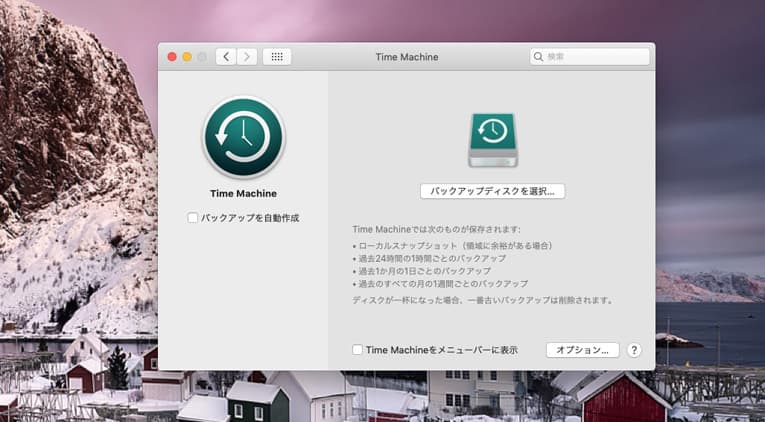Toggle Time Machineをメニューバーに表示 checkbox
This screenshot has height=422, width=765.
[358, 350]
